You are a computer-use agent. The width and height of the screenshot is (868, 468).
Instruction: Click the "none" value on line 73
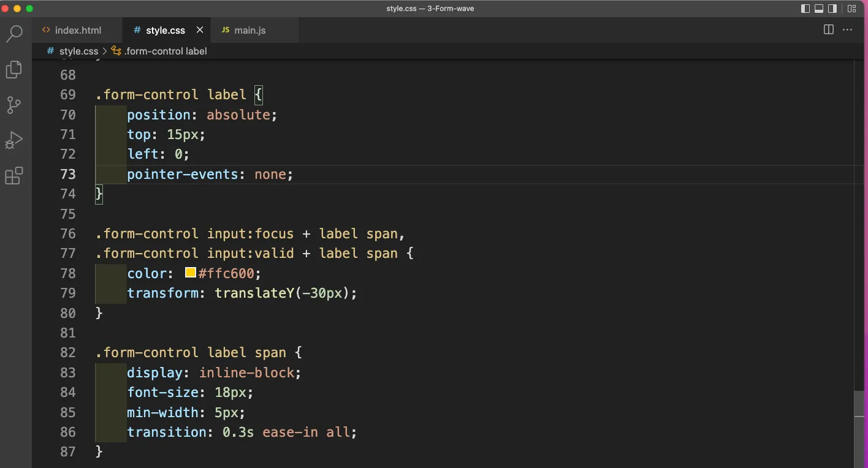click(x=270, y=174)
